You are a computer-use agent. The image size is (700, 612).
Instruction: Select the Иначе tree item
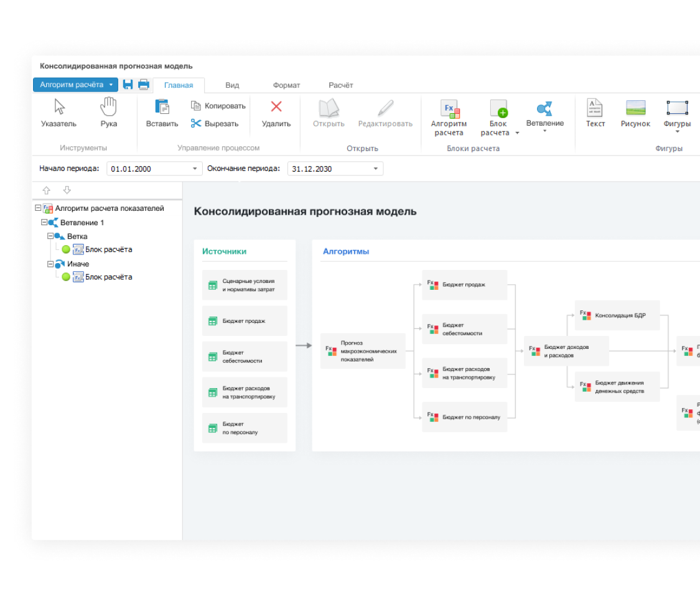pos(78,264)
